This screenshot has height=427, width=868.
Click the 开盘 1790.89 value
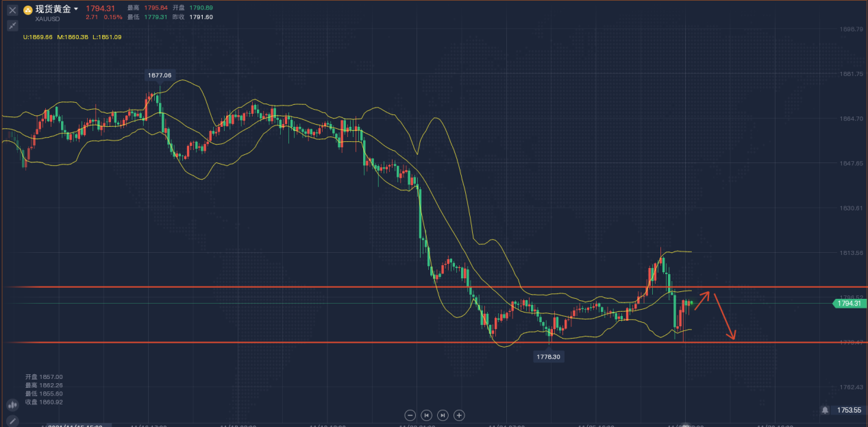point(192,8)
